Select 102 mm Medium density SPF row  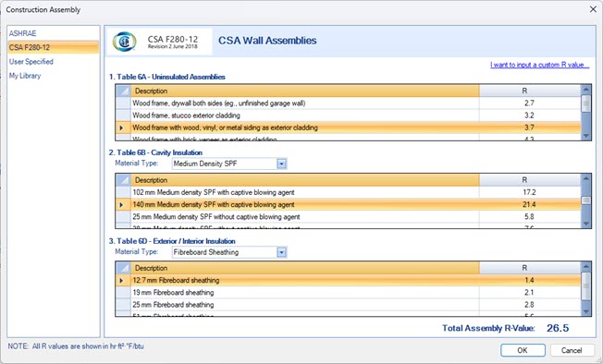pyautogui.click(x=348, y=192)
